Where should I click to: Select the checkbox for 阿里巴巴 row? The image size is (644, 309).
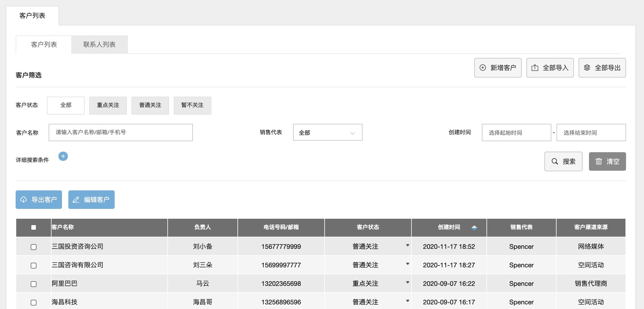tap(34, 284)
